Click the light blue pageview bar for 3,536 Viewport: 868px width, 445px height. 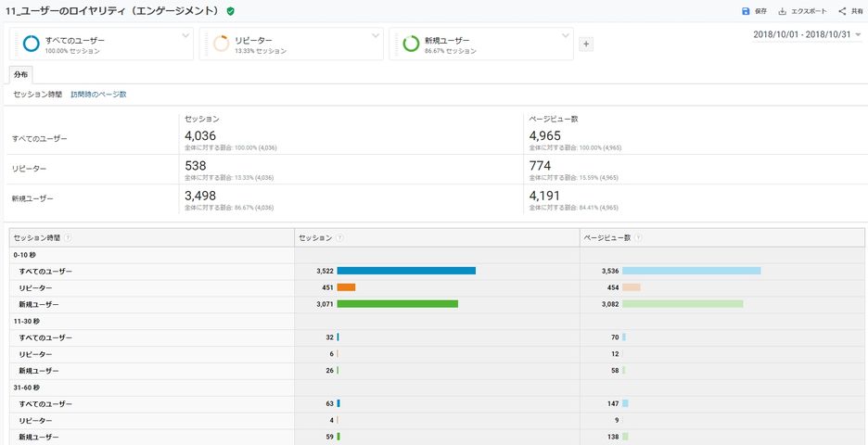(x=692, y=271)
